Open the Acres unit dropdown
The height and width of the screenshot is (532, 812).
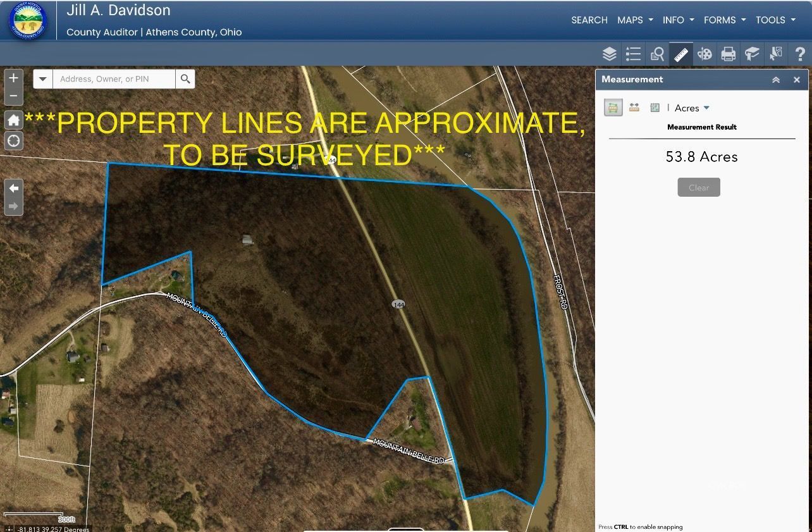(692, 108)
